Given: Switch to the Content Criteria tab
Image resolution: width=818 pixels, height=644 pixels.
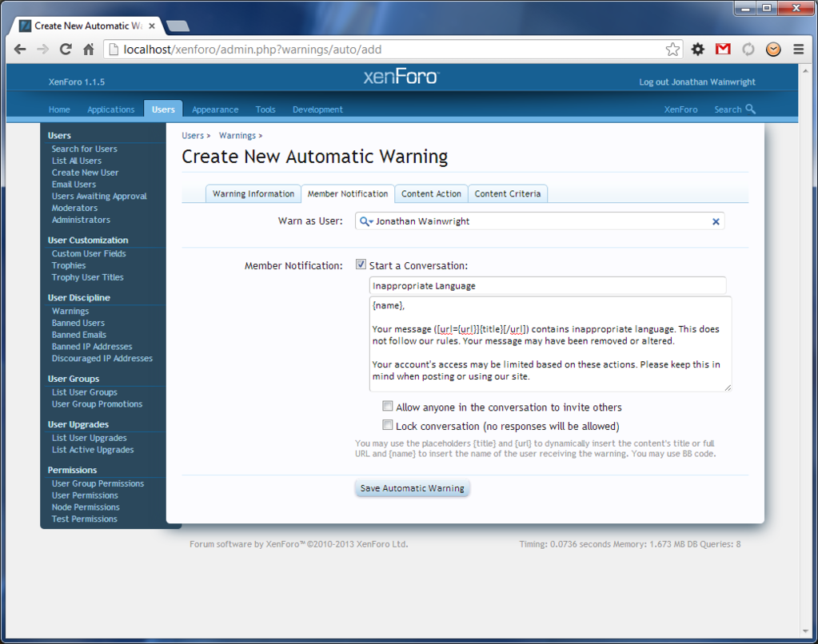Looking at the screenshot, I should pos(507,194).
